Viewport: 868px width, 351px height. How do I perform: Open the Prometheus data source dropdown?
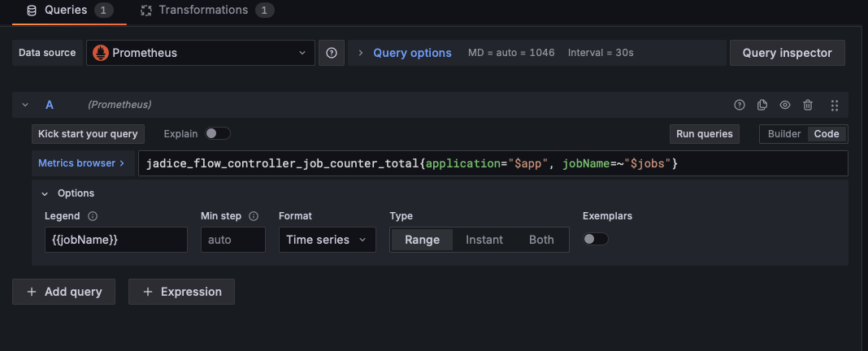click(x=200, y=53)
